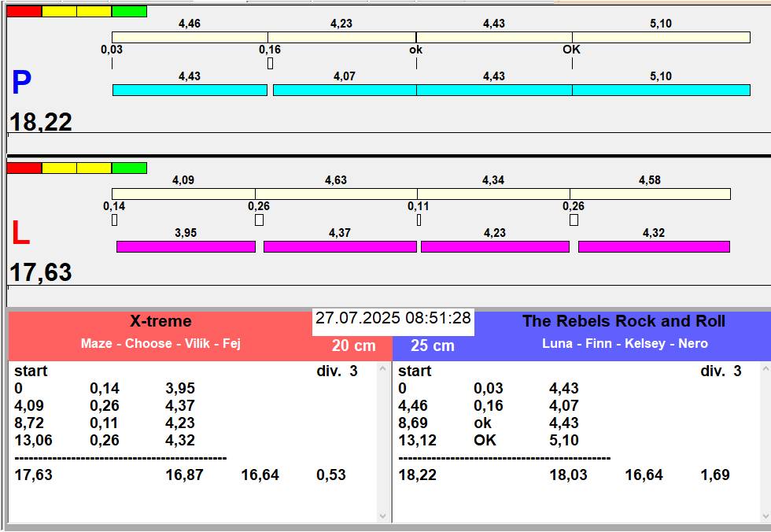Click the red start light in P lane
Screen dimensions: 771x532
(x=24, y=12)
